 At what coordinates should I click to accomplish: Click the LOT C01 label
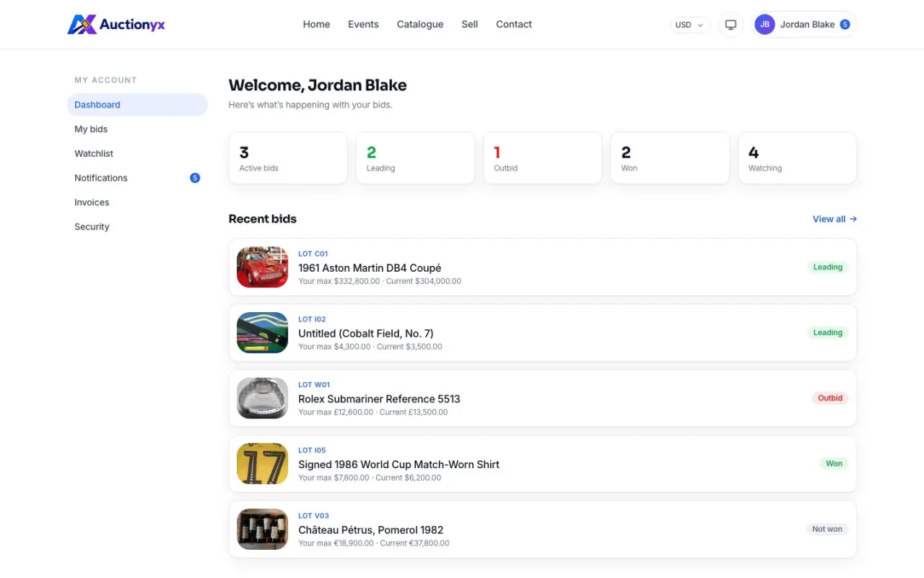[313, 254]
